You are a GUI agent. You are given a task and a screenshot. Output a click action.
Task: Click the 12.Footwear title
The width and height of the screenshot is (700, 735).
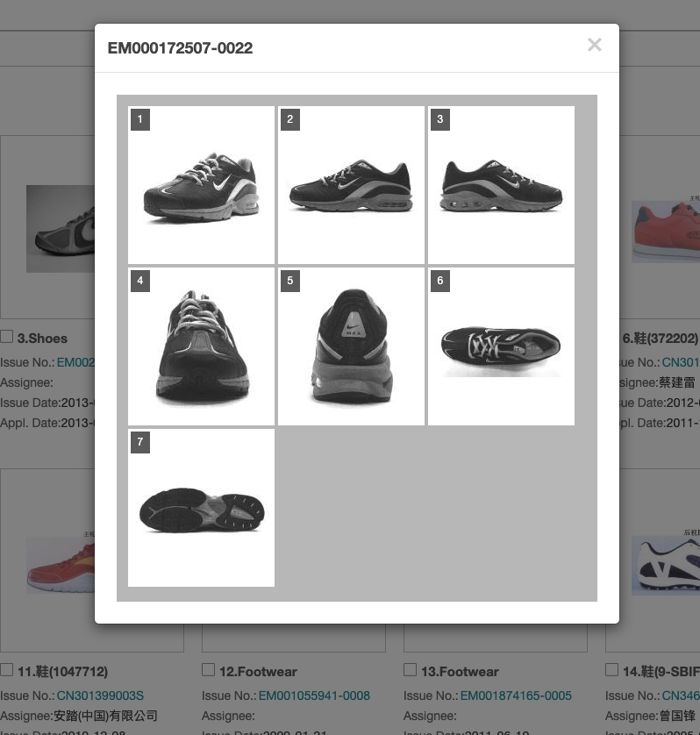point(259,672)
